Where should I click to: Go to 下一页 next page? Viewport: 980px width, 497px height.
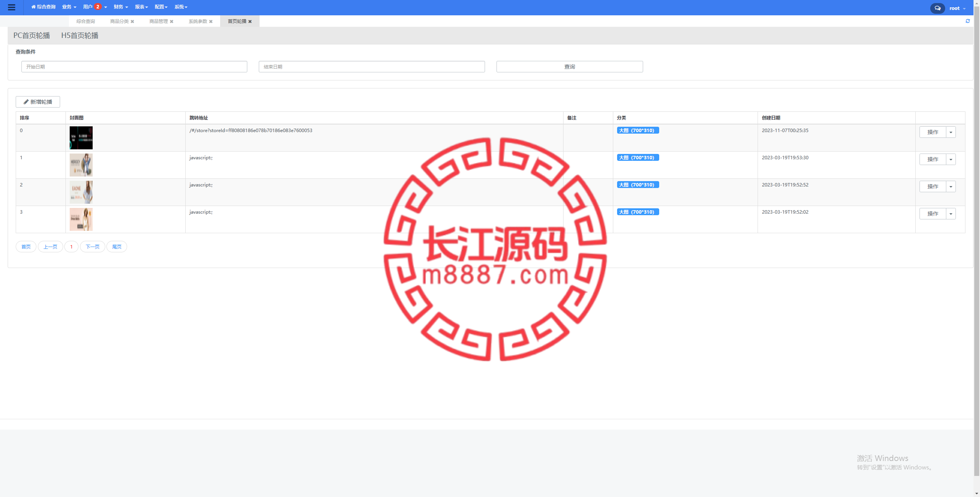93,247
